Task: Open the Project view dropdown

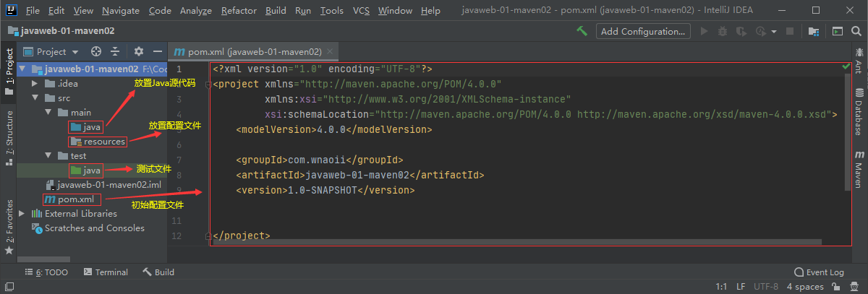Action: point(51,51)
